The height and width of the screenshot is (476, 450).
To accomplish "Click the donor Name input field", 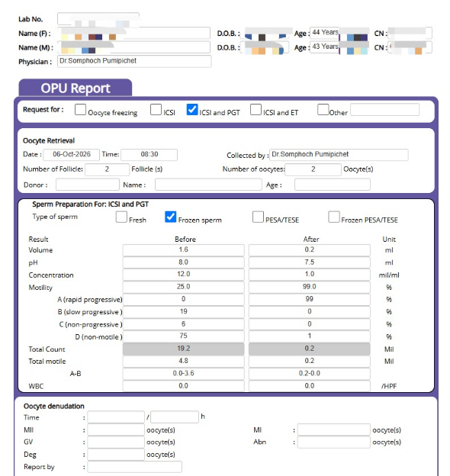I will [208, 185].
